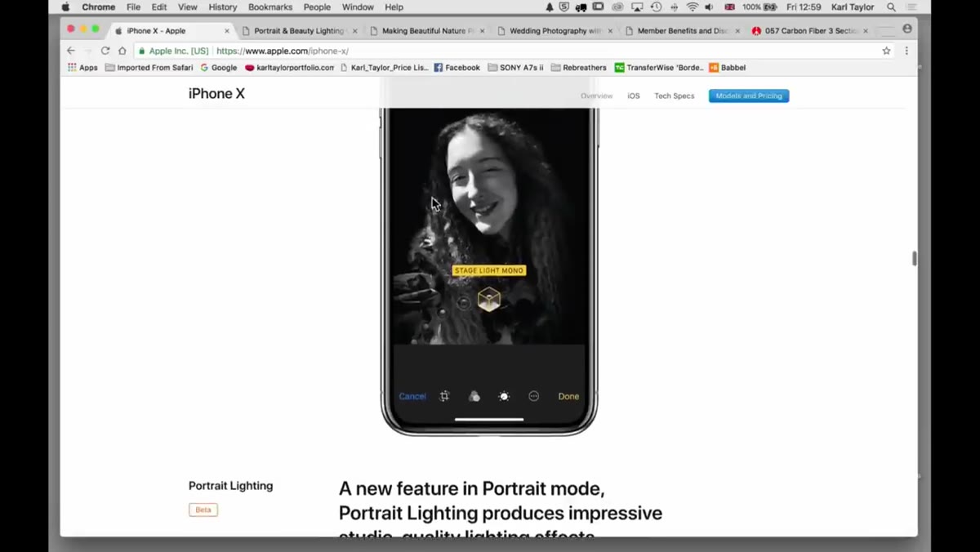Open the battery status menu
The image size is (980, 552).
[759, 7]
